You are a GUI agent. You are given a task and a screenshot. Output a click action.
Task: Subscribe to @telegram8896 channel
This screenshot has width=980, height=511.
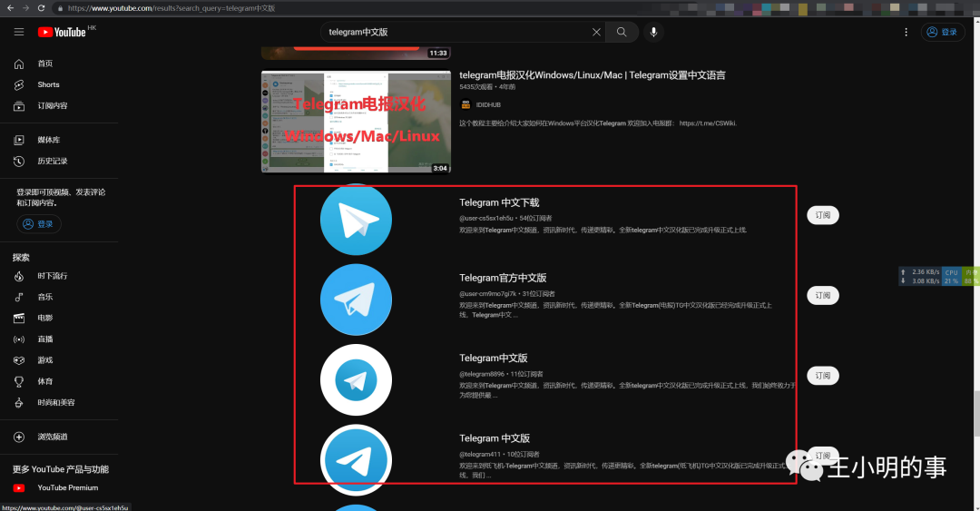(x=822, y=375)
